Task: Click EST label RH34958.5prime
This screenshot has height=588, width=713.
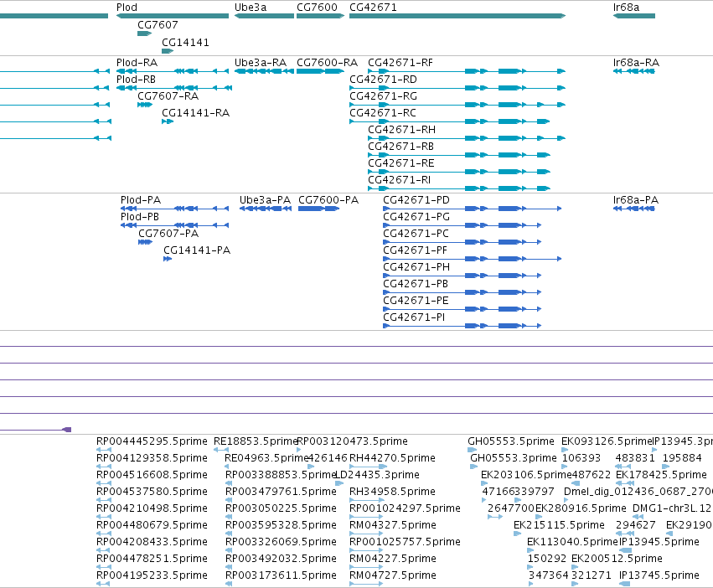Action: pos(392,492)
